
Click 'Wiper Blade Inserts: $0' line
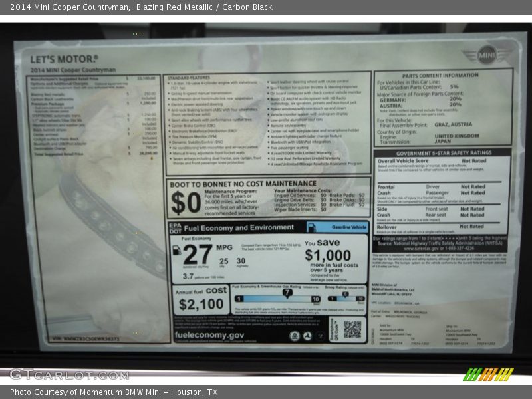pyautogui.click(x=300, y=209)
